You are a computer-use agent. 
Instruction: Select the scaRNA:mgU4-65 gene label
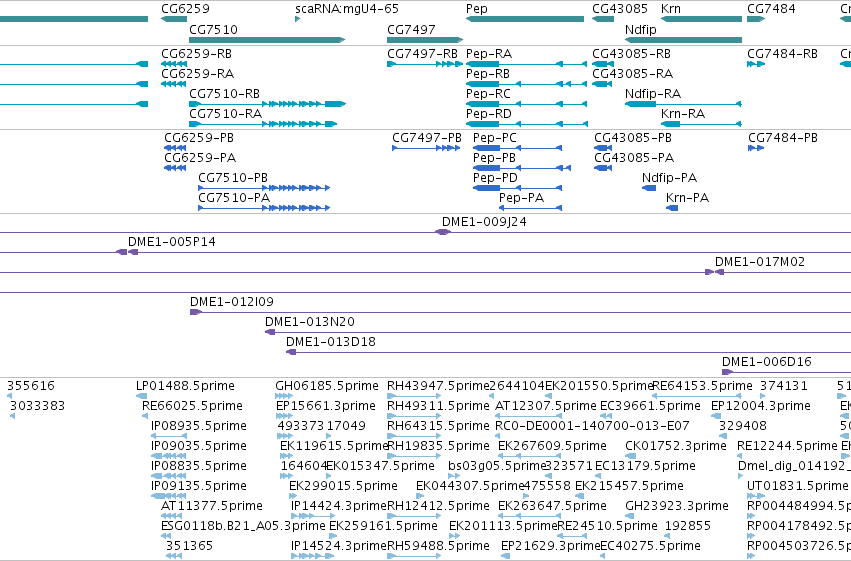click(347, 9)
